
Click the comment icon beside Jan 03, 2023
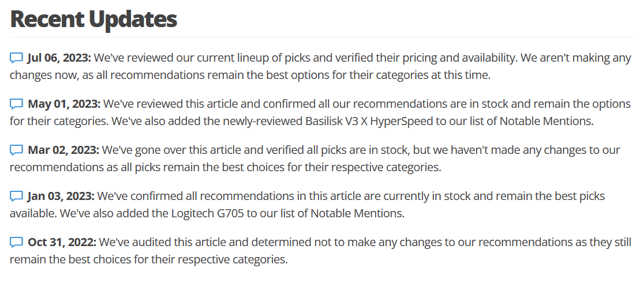click(x=16, y=197)
